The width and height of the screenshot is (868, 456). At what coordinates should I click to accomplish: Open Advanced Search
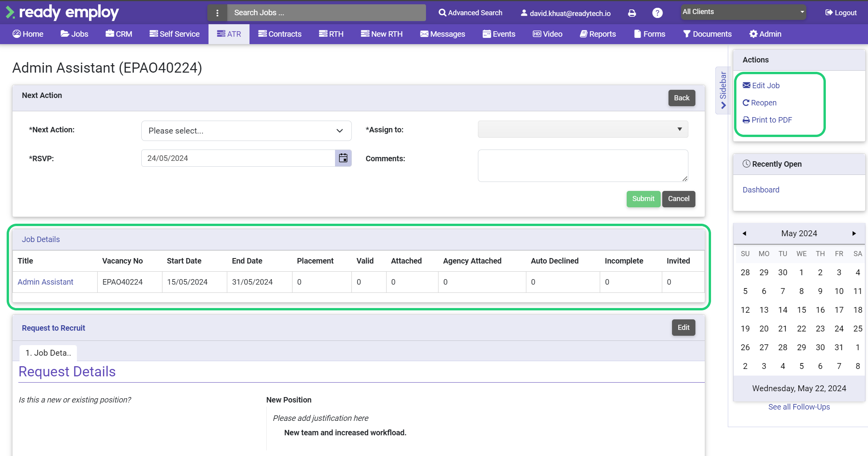pos(471,13)
